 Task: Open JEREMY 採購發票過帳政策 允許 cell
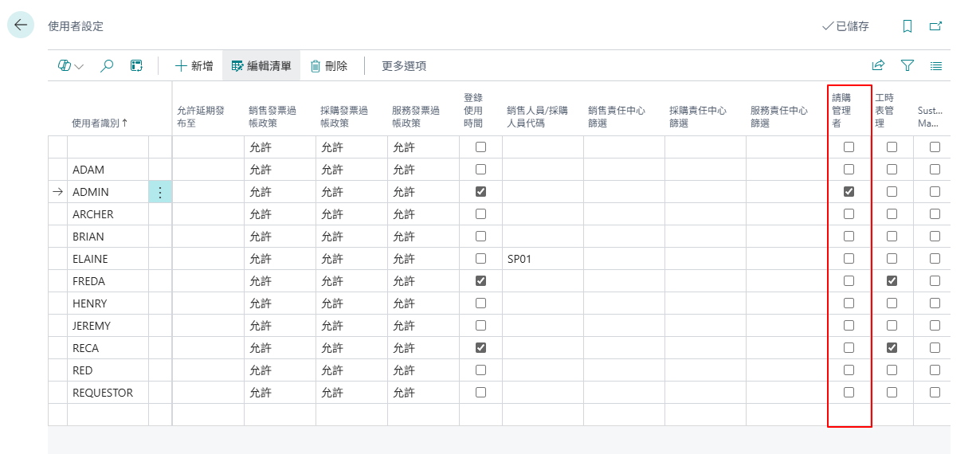click(351, 326)
